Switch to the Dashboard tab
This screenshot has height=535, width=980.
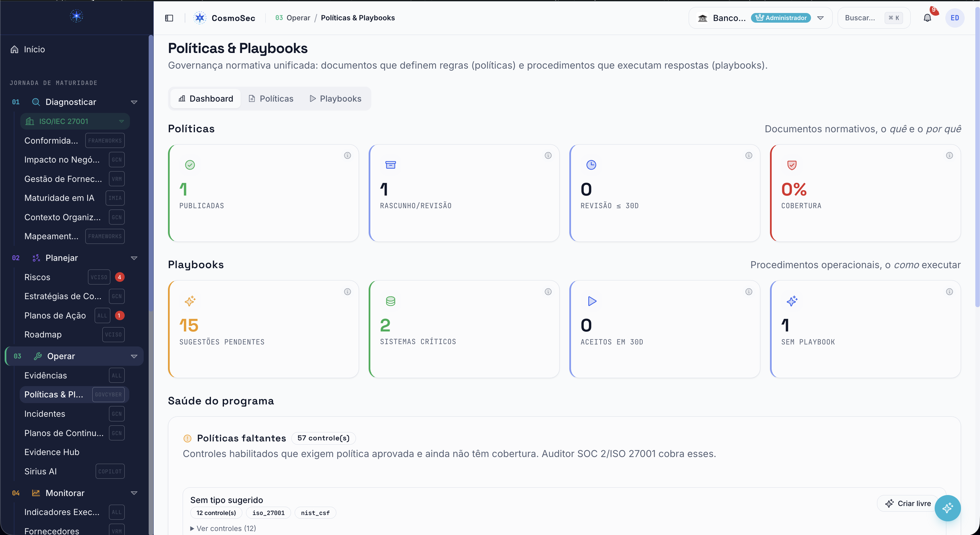206,99
